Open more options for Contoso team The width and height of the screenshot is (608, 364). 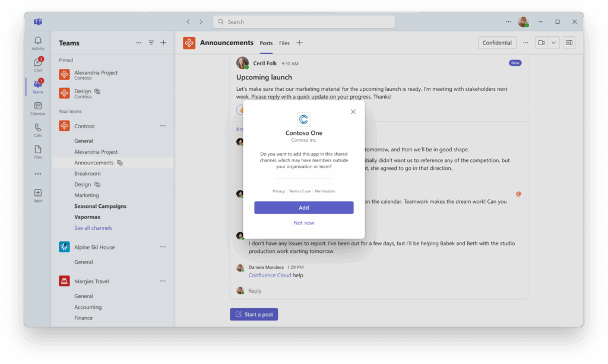163,126
